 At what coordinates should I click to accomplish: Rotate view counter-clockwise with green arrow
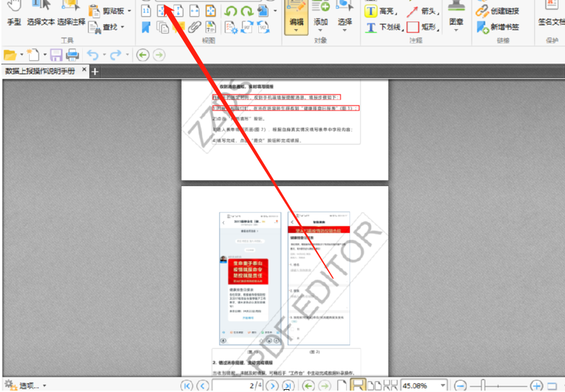click(231, 11)
